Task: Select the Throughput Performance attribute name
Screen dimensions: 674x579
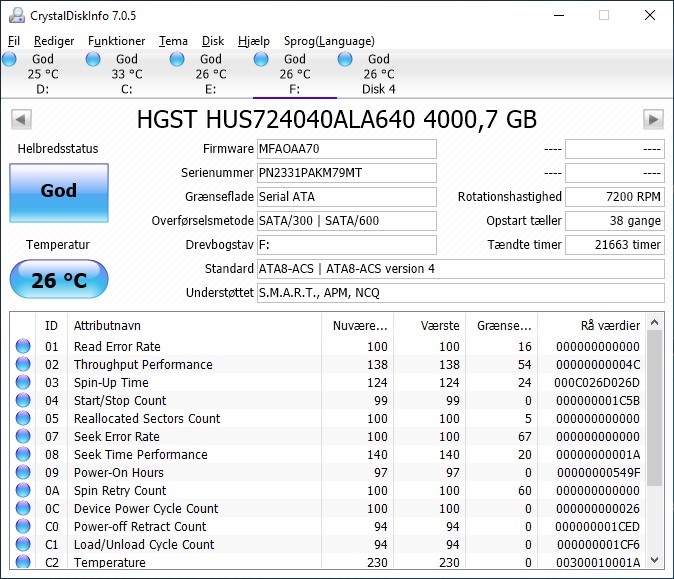Action: coord(143,365)
